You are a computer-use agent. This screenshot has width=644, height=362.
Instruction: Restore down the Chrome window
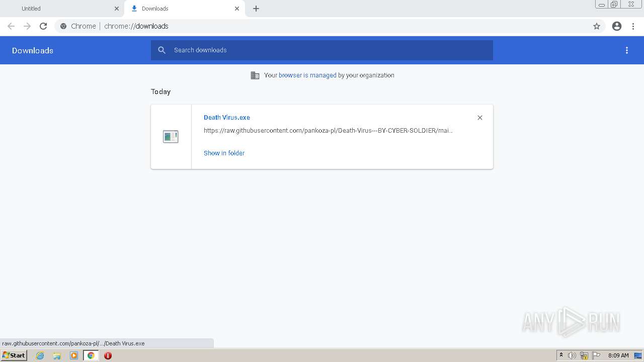614,5
